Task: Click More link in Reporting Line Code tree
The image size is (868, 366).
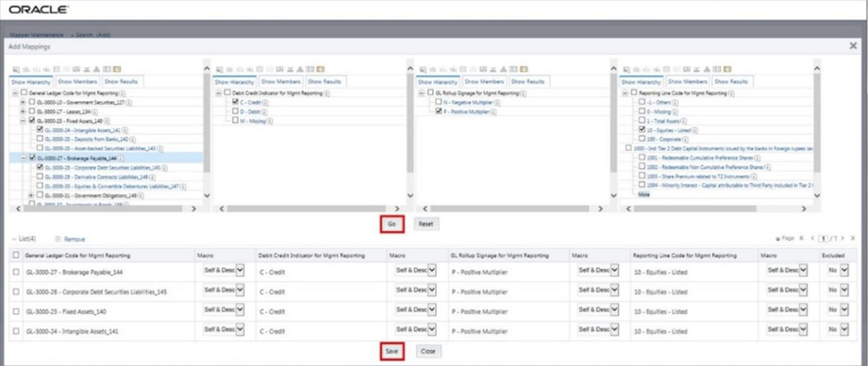Action: (643, 195)
